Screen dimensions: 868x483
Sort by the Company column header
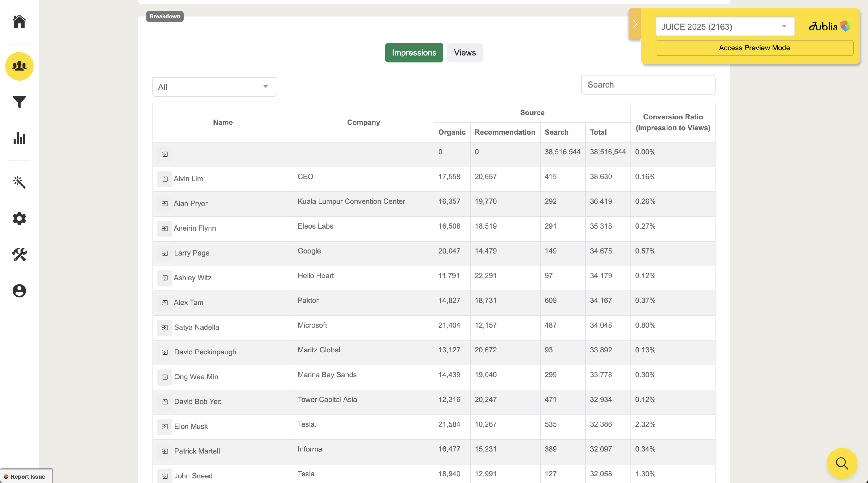pyautogui.click(x=363, y=123)
